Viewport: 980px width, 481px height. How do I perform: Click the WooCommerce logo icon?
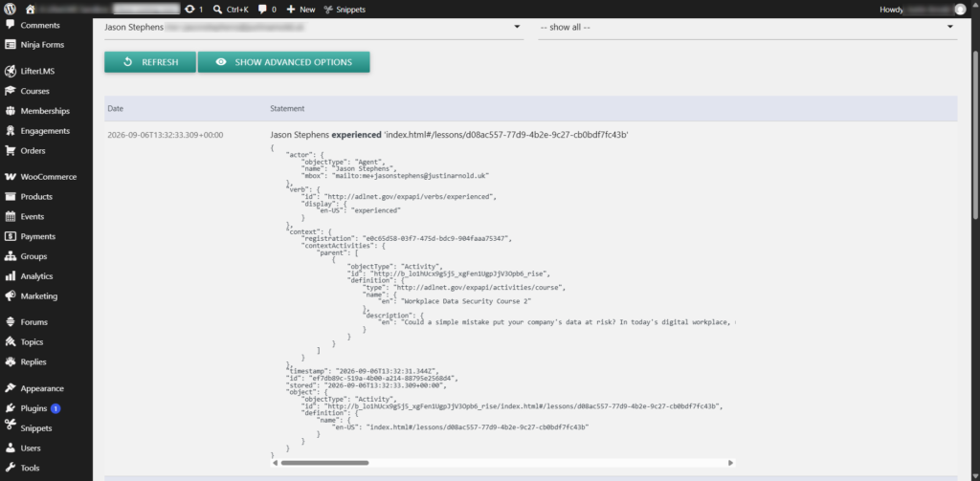click(10, 177)
